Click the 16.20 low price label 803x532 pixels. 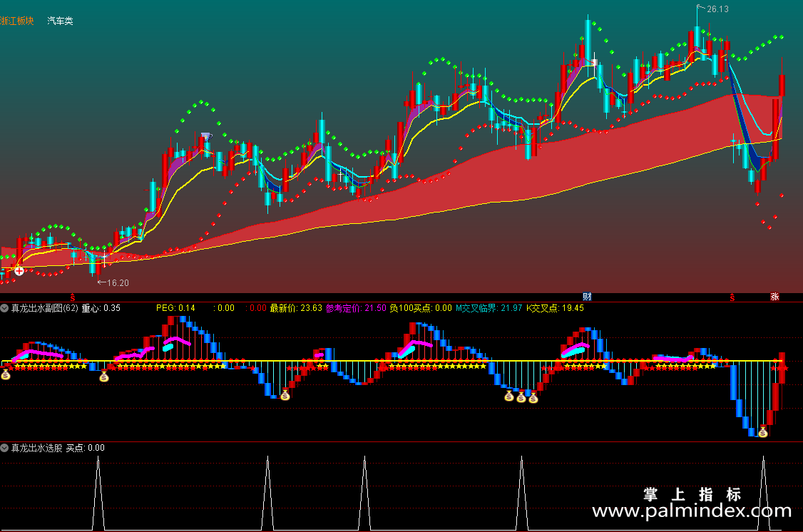click(x=118, y=282)
